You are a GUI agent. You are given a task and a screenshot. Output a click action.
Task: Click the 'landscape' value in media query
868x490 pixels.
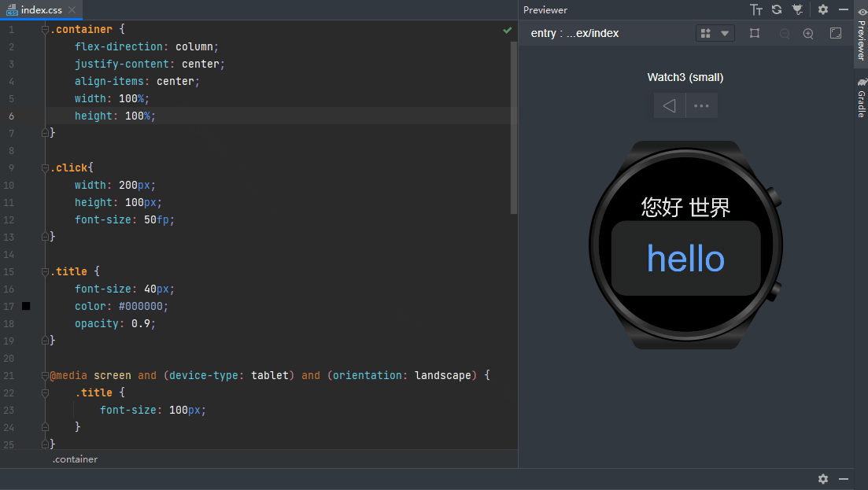(443, 375)
